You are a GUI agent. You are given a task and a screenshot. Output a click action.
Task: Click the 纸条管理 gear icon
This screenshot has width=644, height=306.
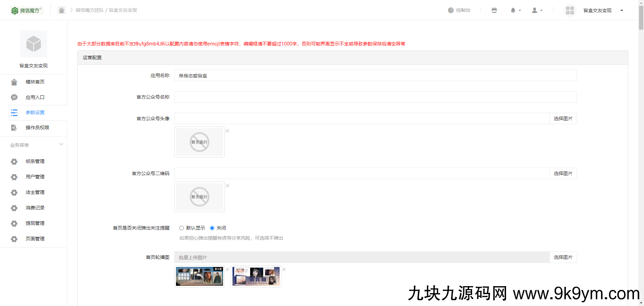[14, 162]
